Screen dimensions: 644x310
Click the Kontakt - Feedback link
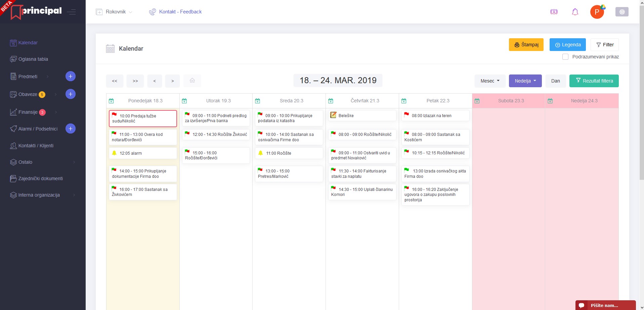pyautogui.click(x=180, y=12)
